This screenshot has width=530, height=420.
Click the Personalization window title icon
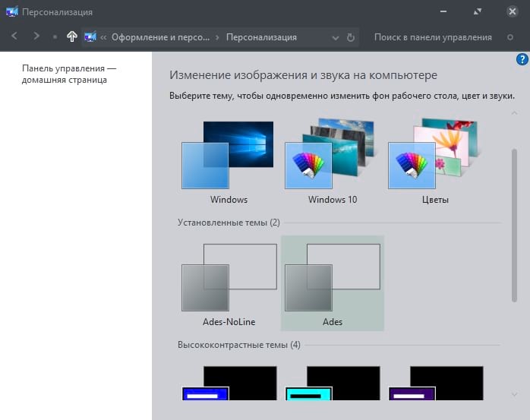click(x=12, y=12)
